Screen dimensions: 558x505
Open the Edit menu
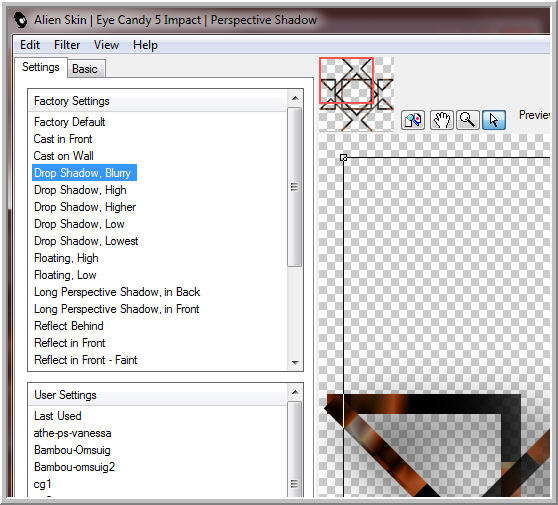coord(30,45)
